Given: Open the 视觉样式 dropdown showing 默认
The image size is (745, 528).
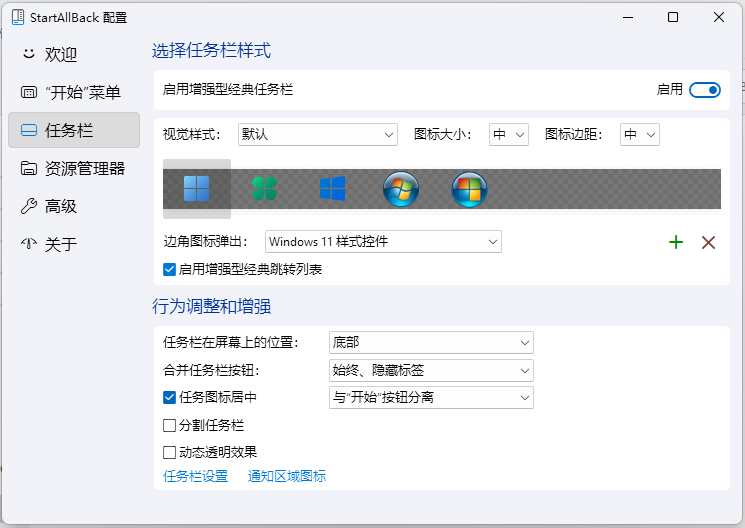Looking at the screenshot, I should pyautogui.click(x=318, y=134).
